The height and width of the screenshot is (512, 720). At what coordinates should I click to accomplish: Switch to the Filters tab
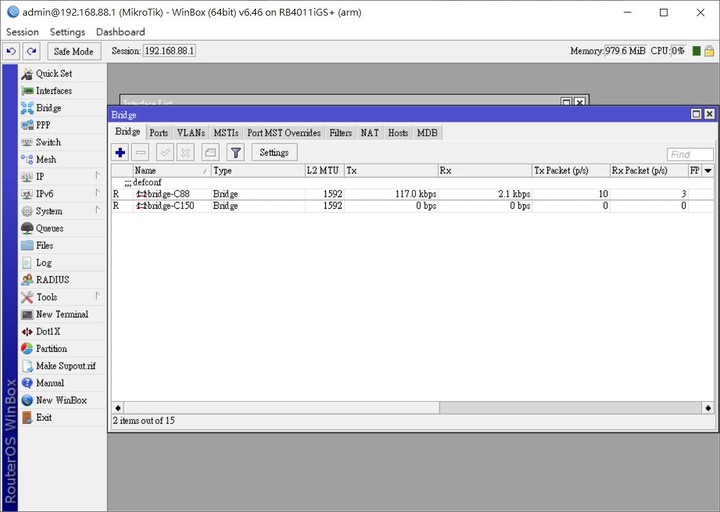click(x=340, y=133)
